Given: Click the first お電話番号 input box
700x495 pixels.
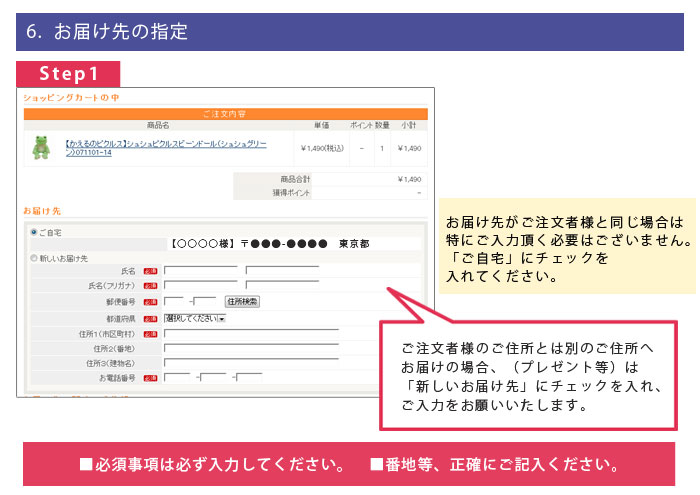Looking at the screenshot, I should click(177, 379).
